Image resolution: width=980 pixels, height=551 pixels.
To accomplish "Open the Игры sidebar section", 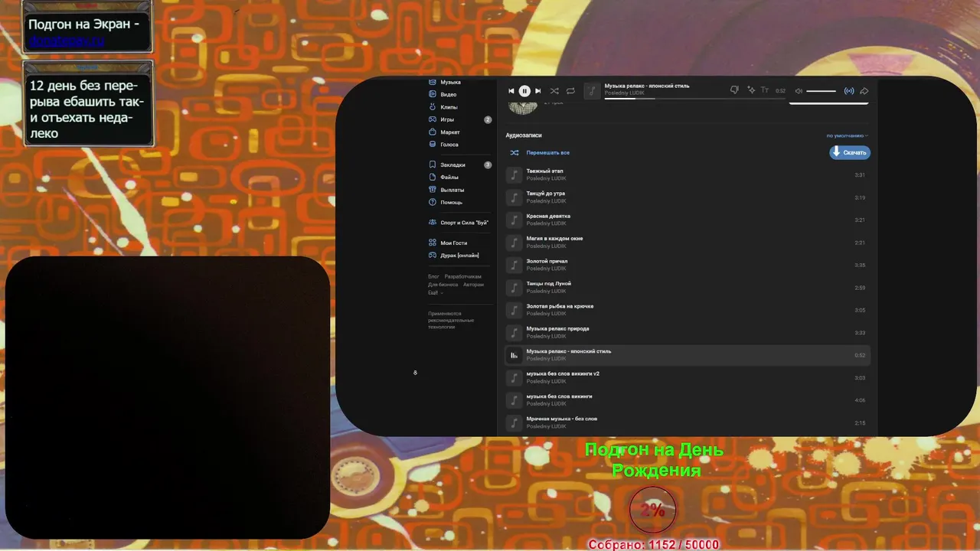I will tap(447, 119).
